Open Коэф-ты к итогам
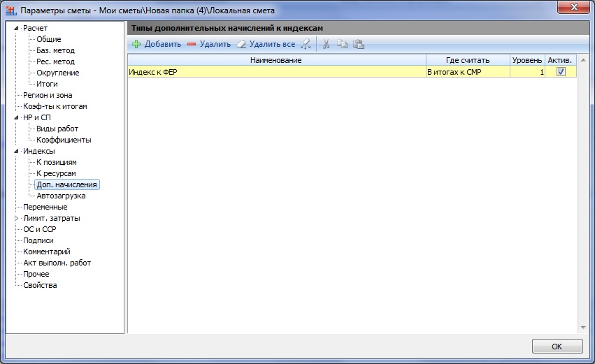The width and height of the screenshot is (595, 364). (x=55, y=106)
